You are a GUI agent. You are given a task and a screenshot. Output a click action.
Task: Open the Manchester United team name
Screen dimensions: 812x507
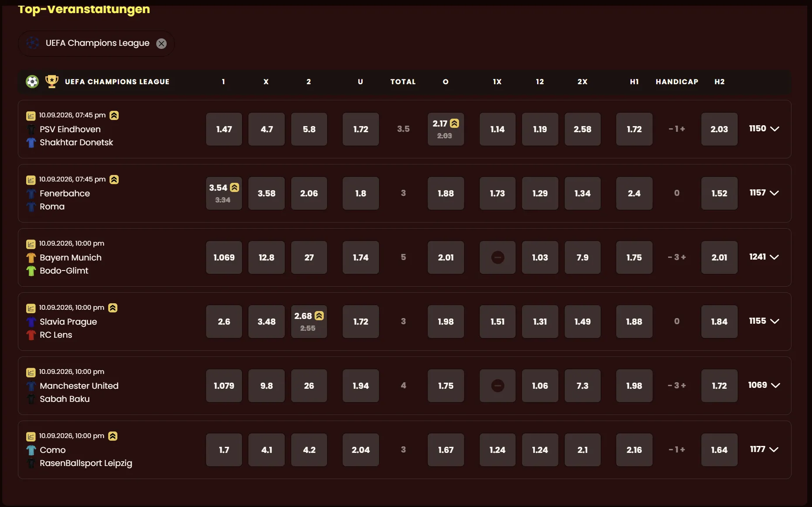pos(79,386)
